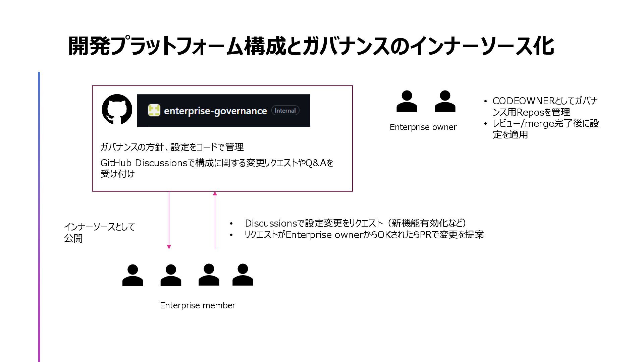644x362 pixels.
Task: Select the fourth Enterprise member person icon
Action: (x=243, y=275)
